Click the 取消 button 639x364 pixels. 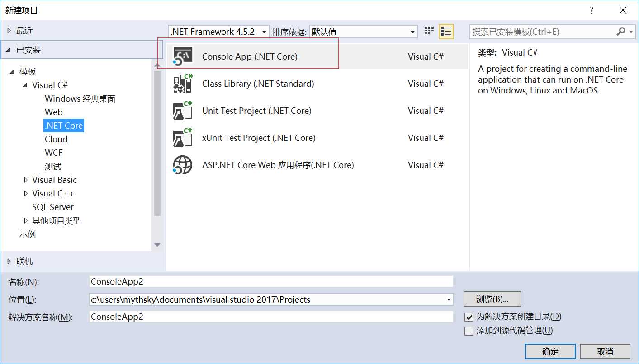tap(605, 351)
